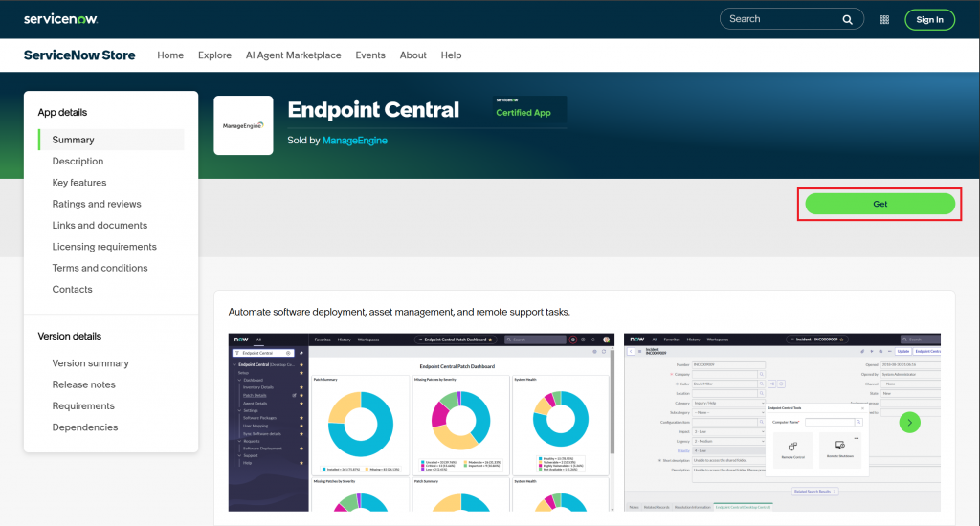Image resolution: width=980 pixels, height=526 pixels.
Task: View the Release notes
Action: pos(84,384)
